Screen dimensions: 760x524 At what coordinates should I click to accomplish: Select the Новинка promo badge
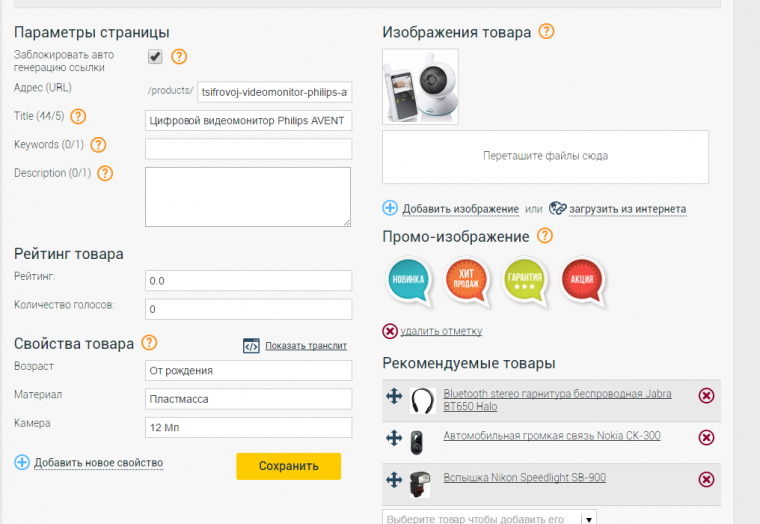pyautogui.click(x=409, y=282)
